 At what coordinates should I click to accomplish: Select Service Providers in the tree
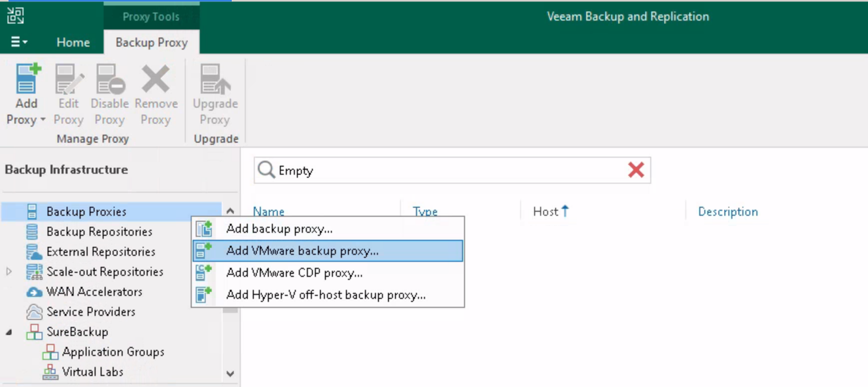click(91, 312)
